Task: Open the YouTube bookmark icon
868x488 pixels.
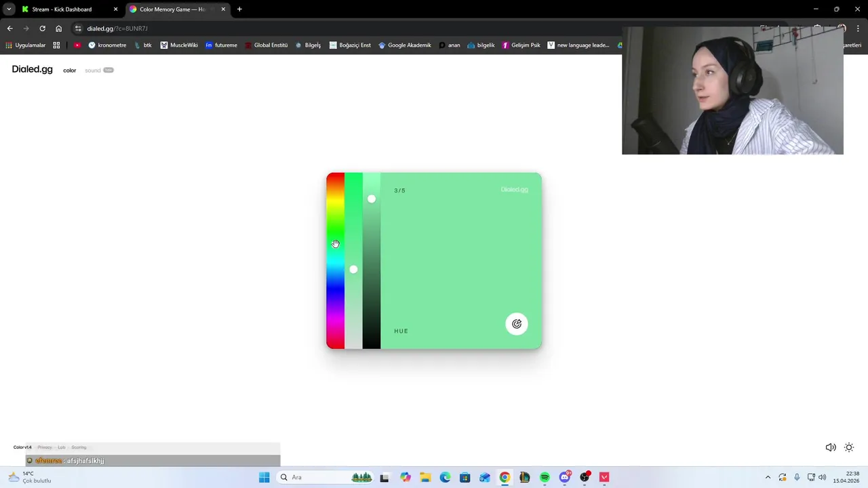Action: [x=77, y=45]
